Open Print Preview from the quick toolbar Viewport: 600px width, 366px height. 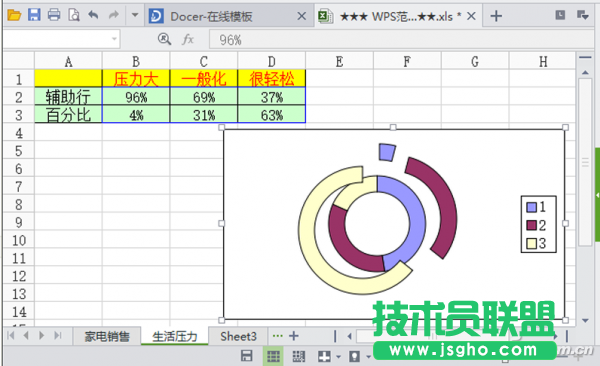(x=73, y=15)
